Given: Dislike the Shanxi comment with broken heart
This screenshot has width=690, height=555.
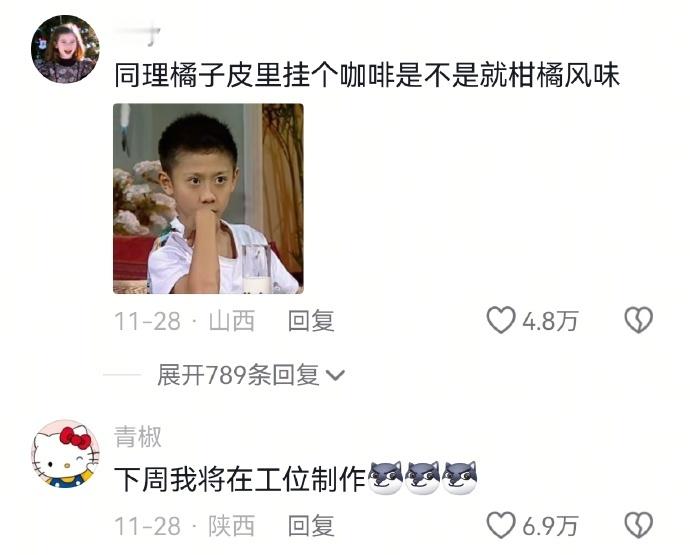Looking at the screenshot, I should (x=639, y=320).
